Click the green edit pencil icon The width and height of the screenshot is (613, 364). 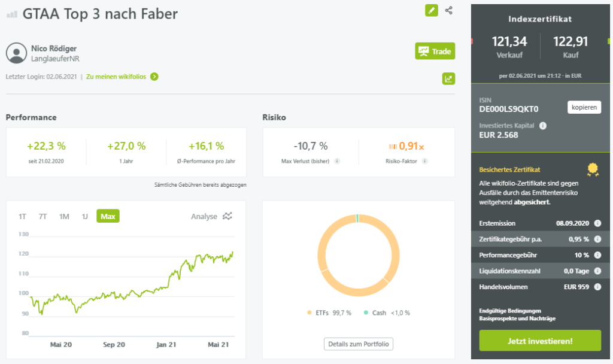click(x=431, y=11)
